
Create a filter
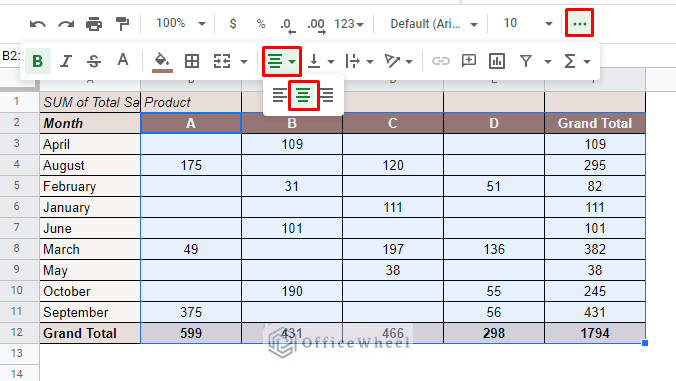[526, 61]
